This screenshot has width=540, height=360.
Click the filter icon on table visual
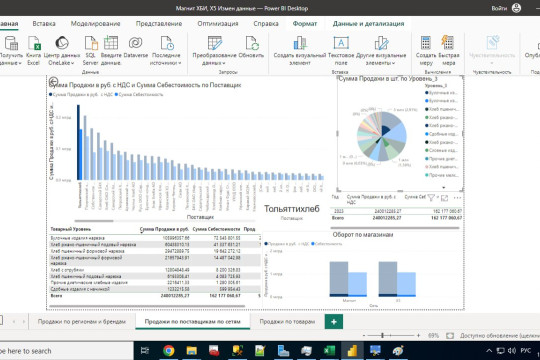coord(431,197)
